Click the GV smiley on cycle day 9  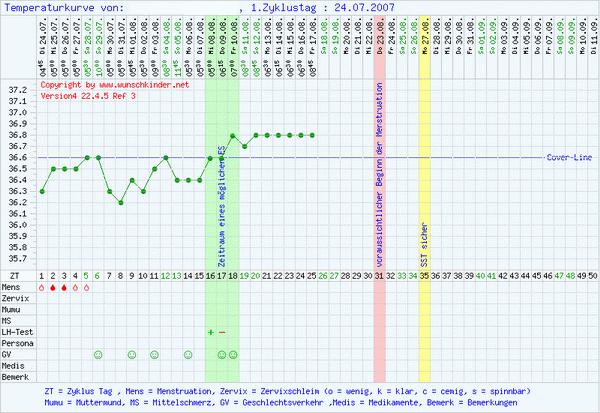132,354
